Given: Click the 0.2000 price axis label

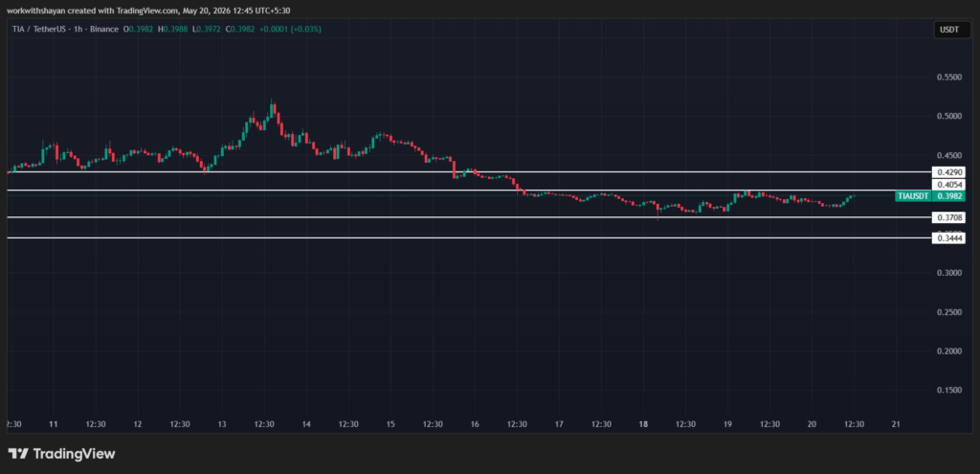Looking at the screenshot, I should coord(948,351).
